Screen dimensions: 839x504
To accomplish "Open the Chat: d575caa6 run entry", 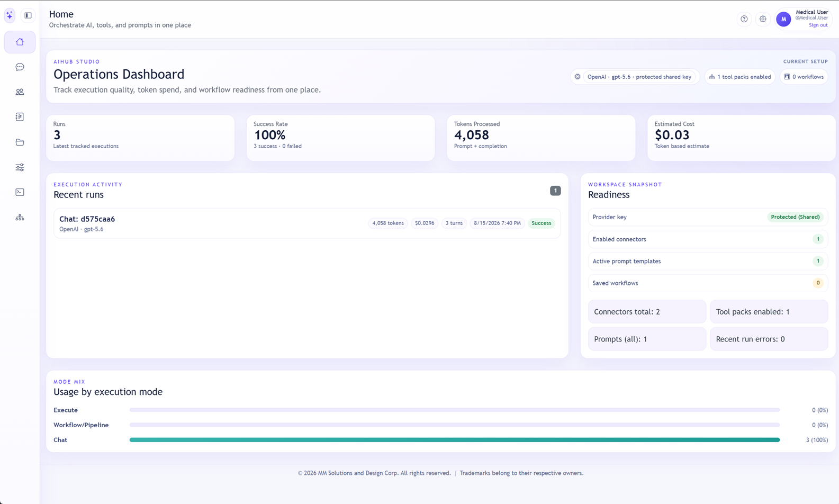I will 307,223.
